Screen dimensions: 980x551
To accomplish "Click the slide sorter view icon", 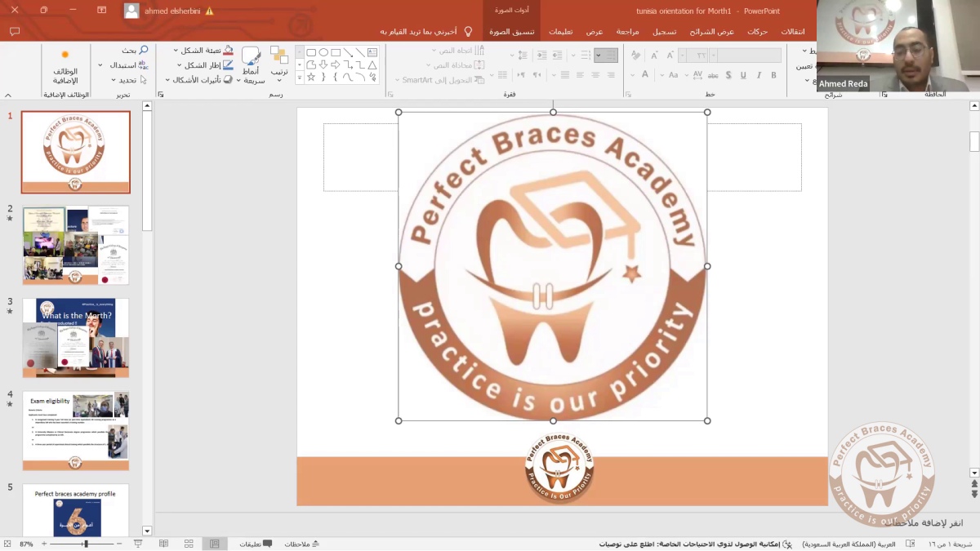I will click(x=189, y=544).
